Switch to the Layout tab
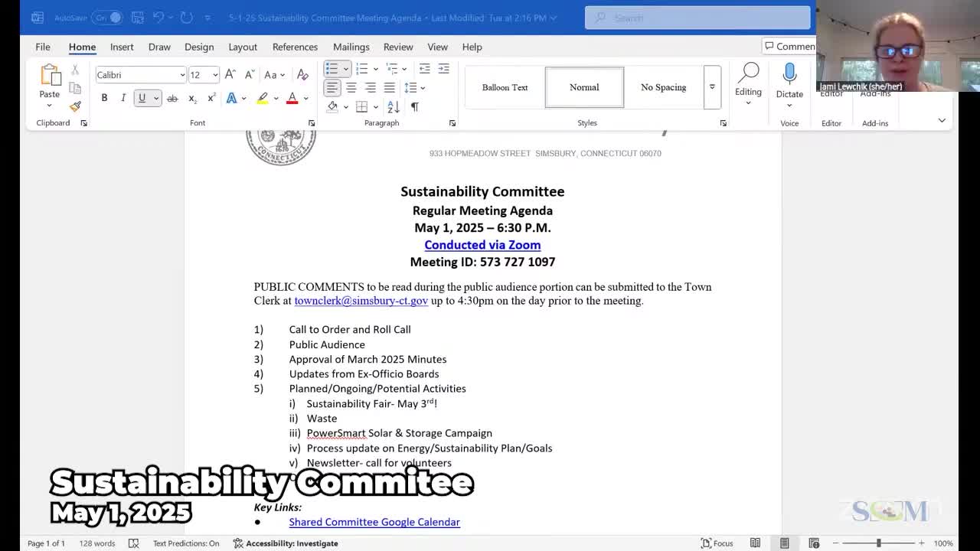Screen dimensions: 980x551 coord(243,47)
